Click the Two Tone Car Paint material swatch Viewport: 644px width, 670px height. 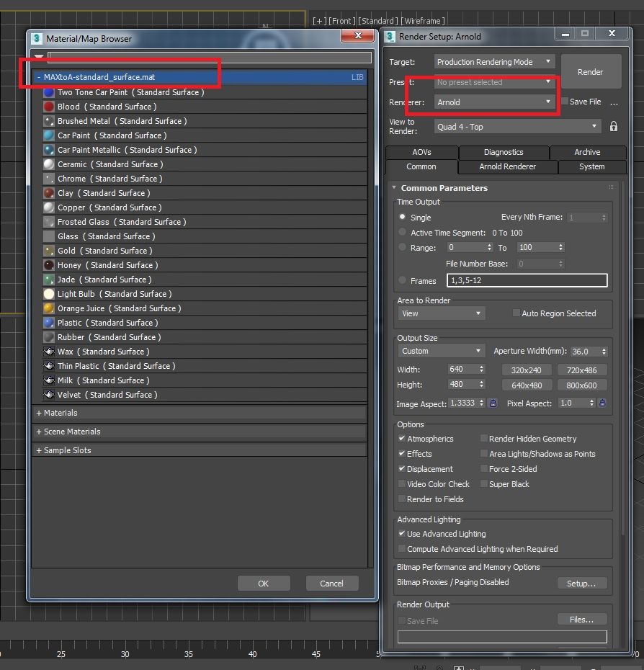click(49, 92)
